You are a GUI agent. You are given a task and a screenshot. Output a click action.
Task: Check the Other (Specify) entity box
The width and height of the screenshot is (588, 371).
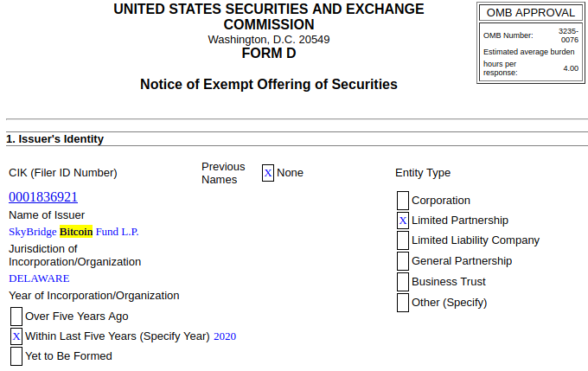(x=403, y=303)
